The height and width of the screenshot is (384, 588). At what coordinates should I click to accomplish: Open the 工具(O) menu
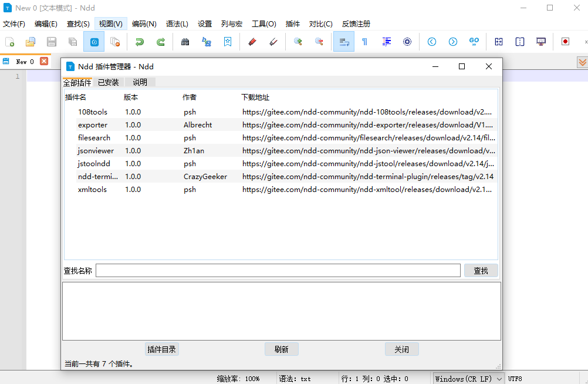tap(264, 24)
